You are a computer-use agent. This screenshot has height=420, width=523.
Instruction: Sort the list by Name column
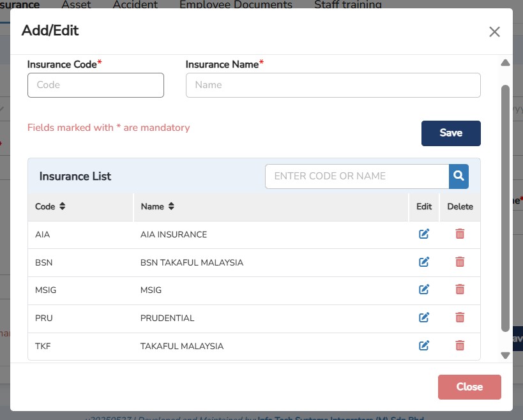tap(171, 207)
